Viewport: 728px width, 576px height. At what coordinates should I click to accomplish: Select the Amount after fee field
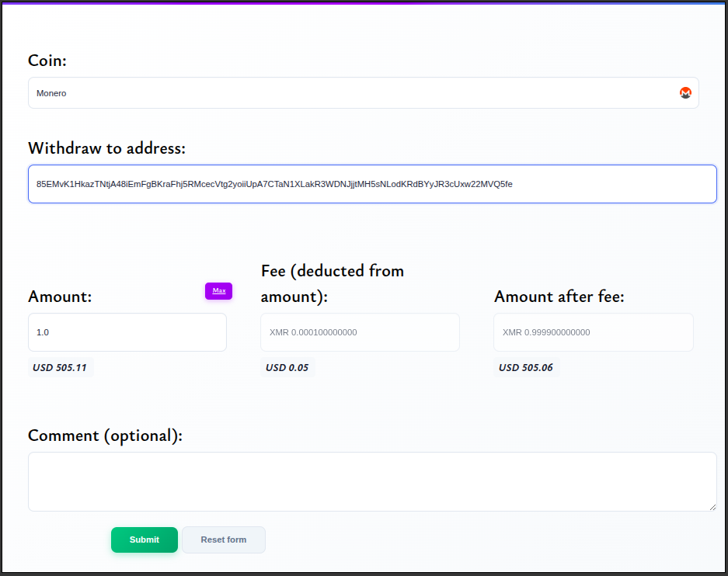(x=593, y=332)
